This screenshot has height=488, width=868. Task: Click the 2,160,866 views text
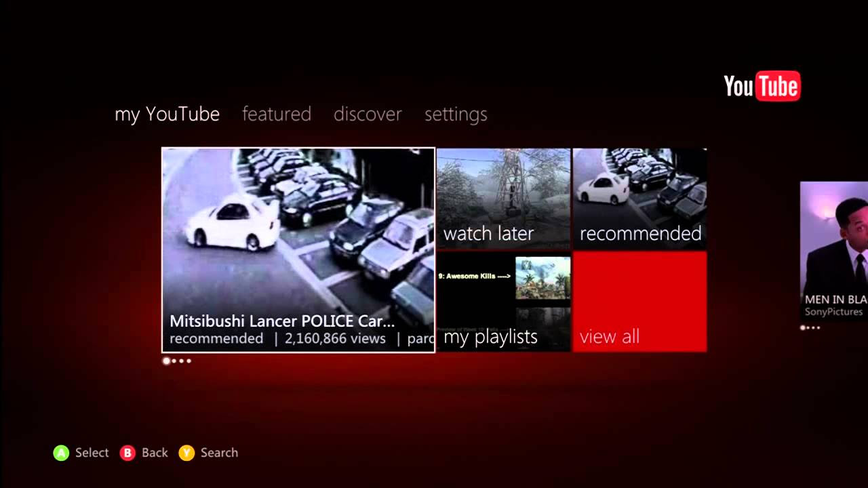335,339
